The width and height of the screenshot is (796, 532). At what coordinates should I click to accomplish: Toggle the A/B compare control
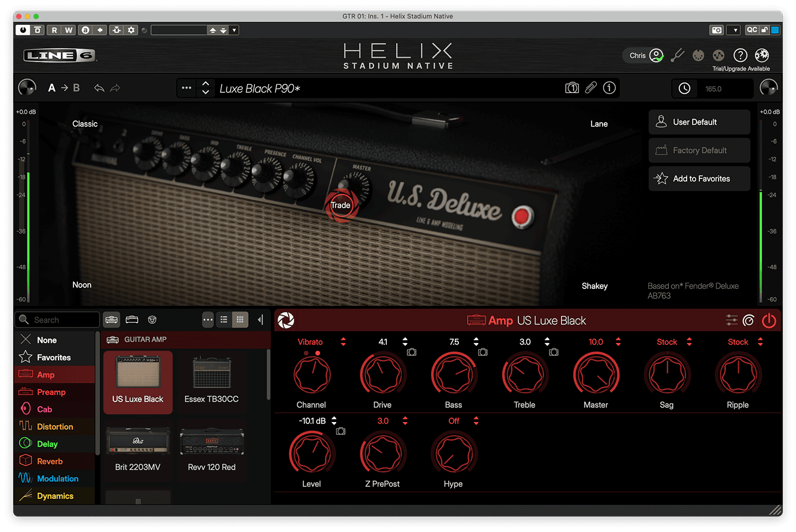click(64, 88)
